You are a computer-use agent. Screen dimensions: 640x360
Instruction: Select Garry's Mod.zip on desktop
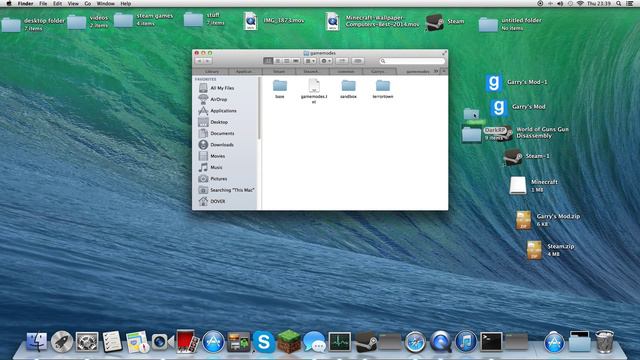(523, 220)
